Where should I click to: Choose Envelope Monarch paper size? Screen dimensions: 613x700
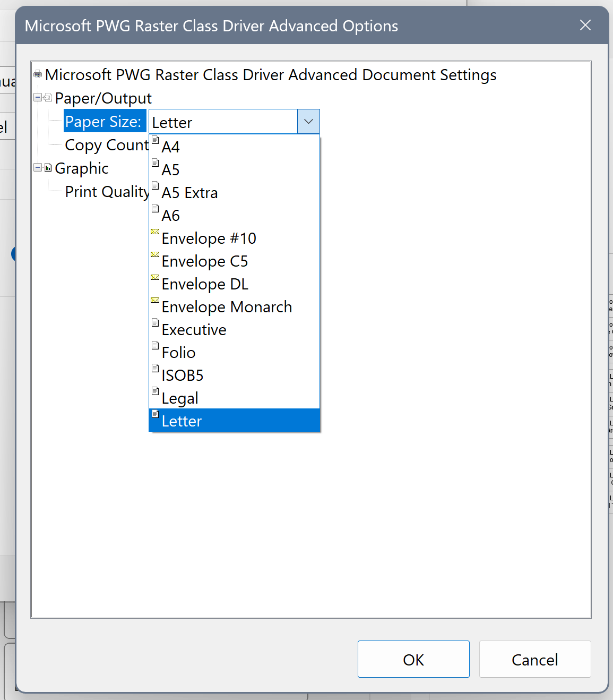[x=235, y=306]
